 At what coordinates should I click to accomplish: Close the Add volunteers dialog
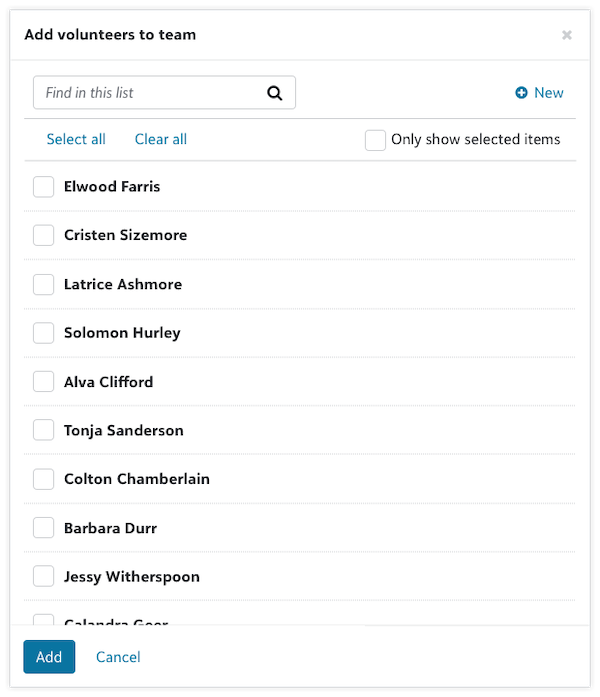567,35
